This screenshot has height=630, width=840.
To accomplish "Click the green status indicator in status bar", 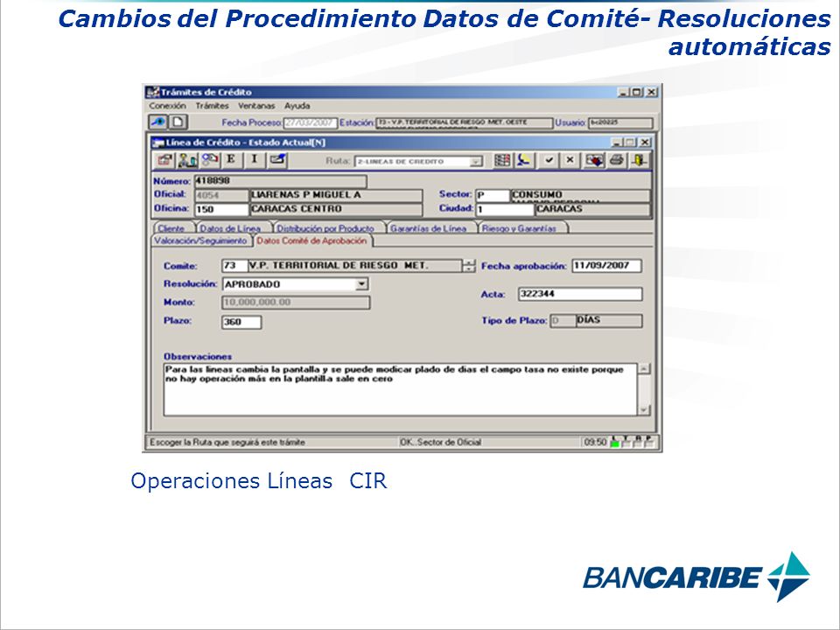I will pos(614,442).
